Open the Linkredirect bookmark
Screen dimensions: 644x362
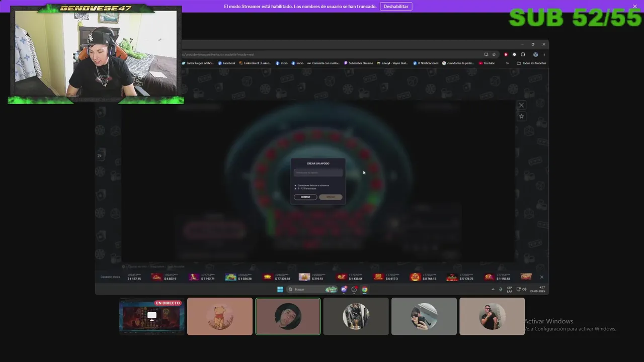coord(255,63)
